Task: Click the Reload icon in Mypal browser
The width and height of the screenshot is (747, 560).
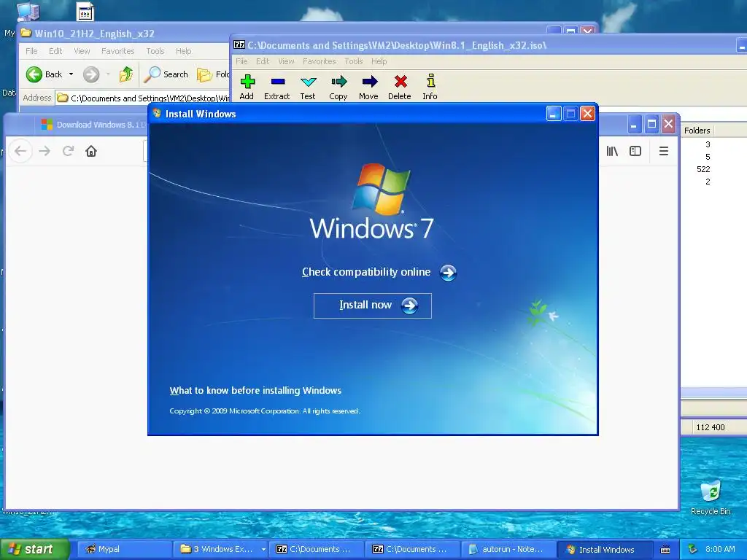Action: point(68,152)
